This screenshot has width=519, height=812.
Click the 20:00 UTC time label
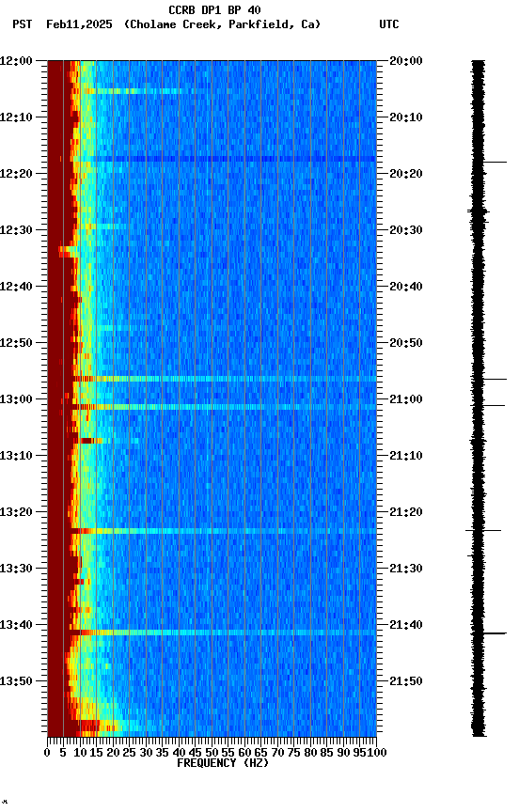click(x=406, y=61)
